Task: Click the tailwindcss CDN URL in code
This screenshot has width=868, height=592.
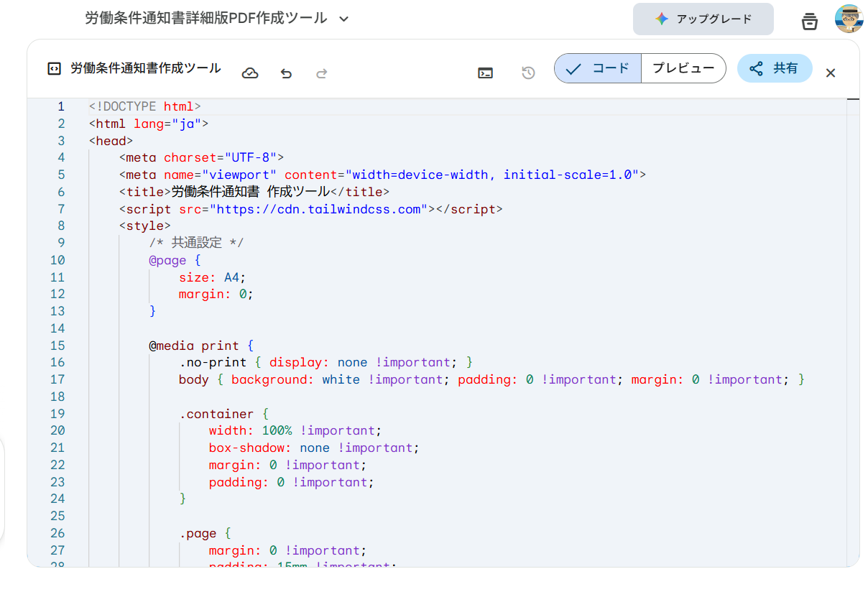Action: pyautogui.click(x=318, y=209)
